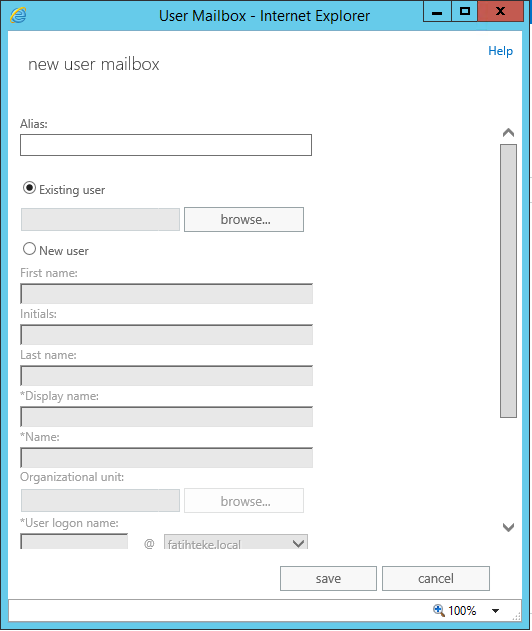Viewport: 532px width, 631px height.
Task: Minimize the User Mailbox window
Action: pyautogui.click(x=437, y=11)
